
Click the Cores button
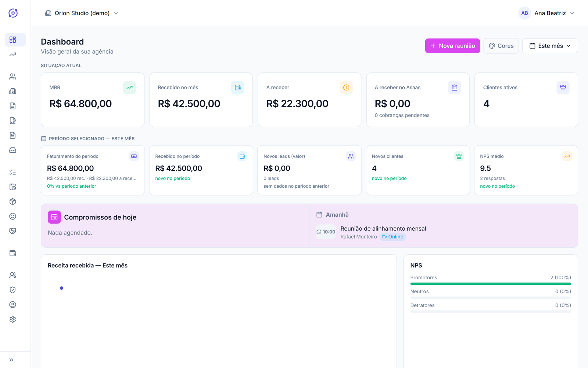coord(501,46)
